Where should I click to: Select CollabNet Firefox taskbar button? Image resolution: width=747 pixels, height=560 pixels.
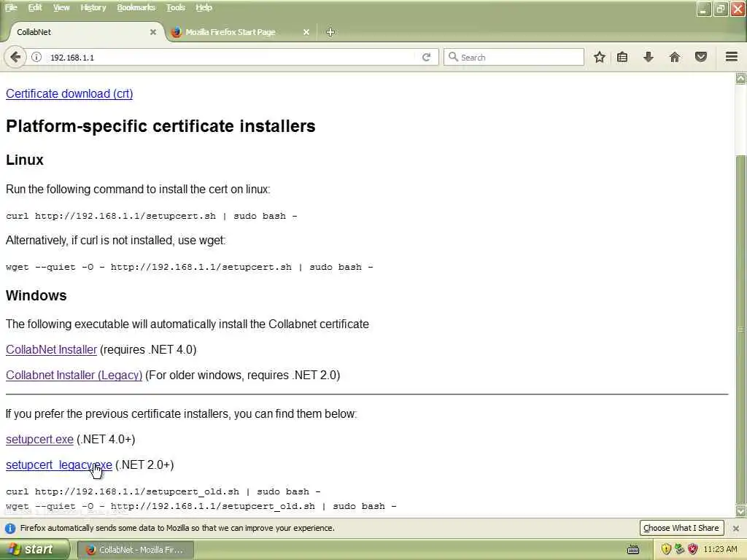click(135, 550)
